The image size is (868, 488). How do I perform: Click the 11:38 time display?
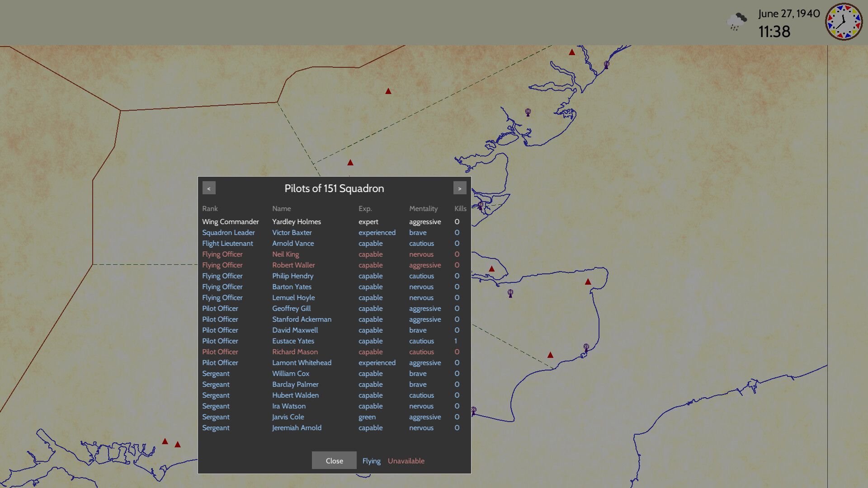point(774,32)
